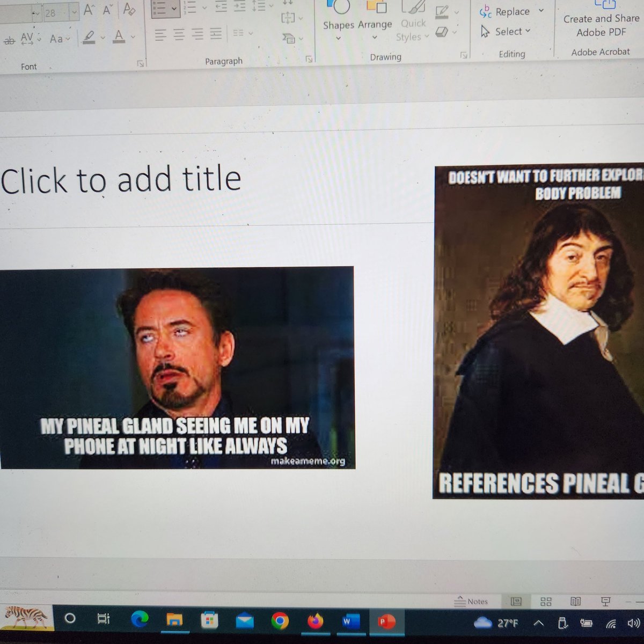Open the Quick Styles gallery

(412, 21)
